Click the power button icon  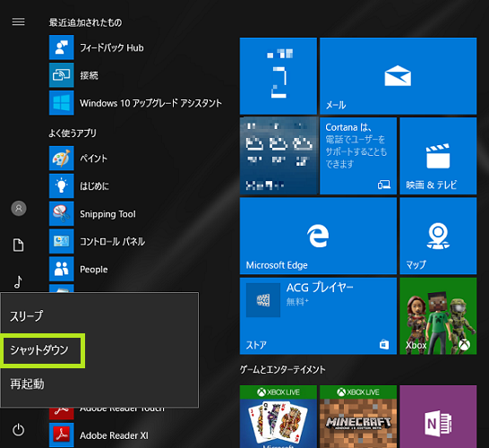(19, 429)
